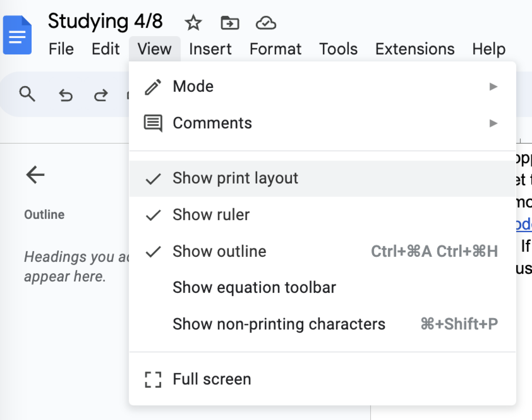The width and height of the screenshot is (532, 420).
Task: Open the Format menu
Action: pyautogui.click(x=275, y=49)
